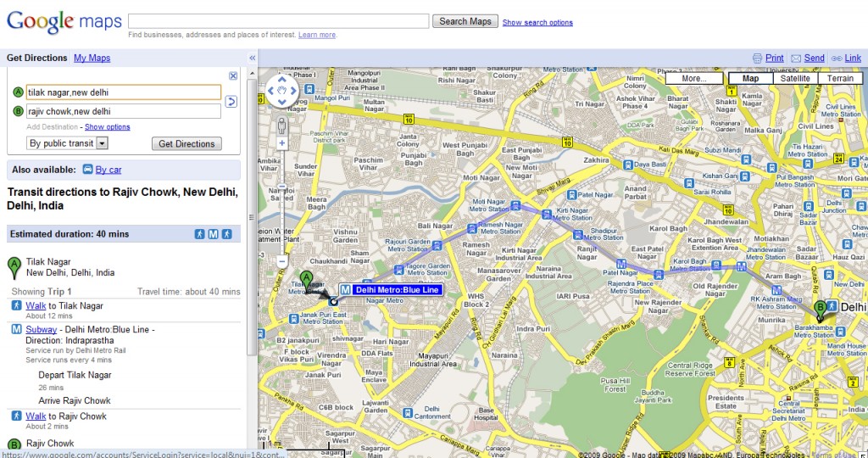Select the Map view type button
868x458 pixels.
tap(750, 79)
